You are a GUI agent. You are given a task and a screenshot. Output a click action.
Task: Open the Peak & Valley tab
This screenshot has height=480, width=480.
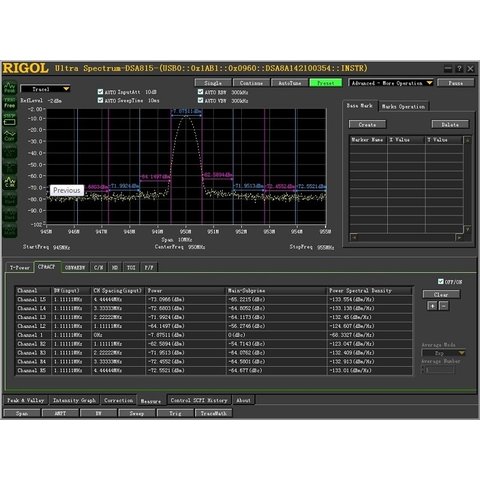tap(26, 400)
